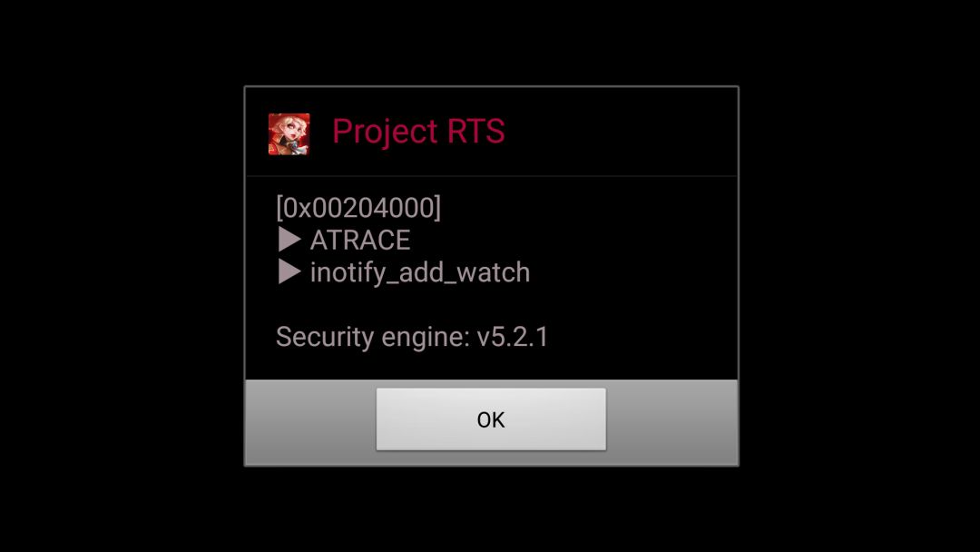980x552 pixels.
Task: Click the divider line under the dialog title
Action: 491,176
